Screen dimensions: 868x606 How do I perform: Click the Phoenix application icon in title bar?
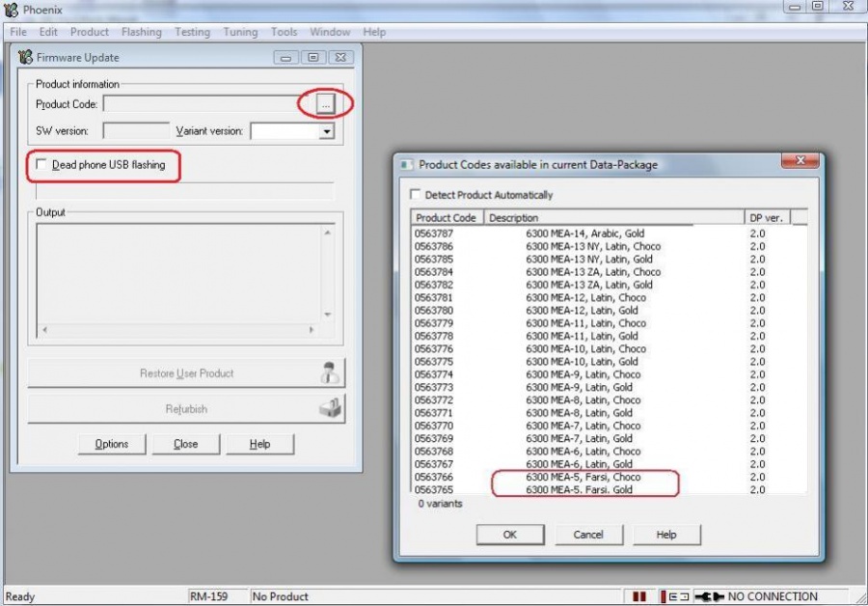pos(11,10)
